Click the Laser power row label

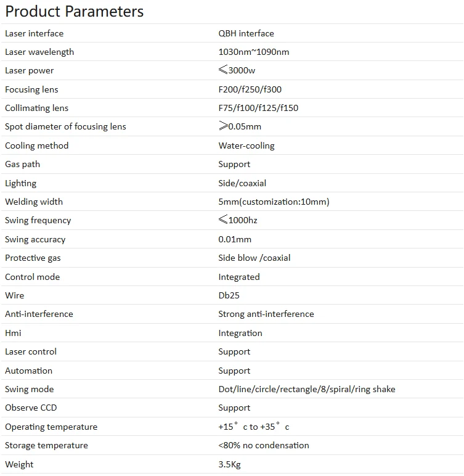click(x=29, y=71)
